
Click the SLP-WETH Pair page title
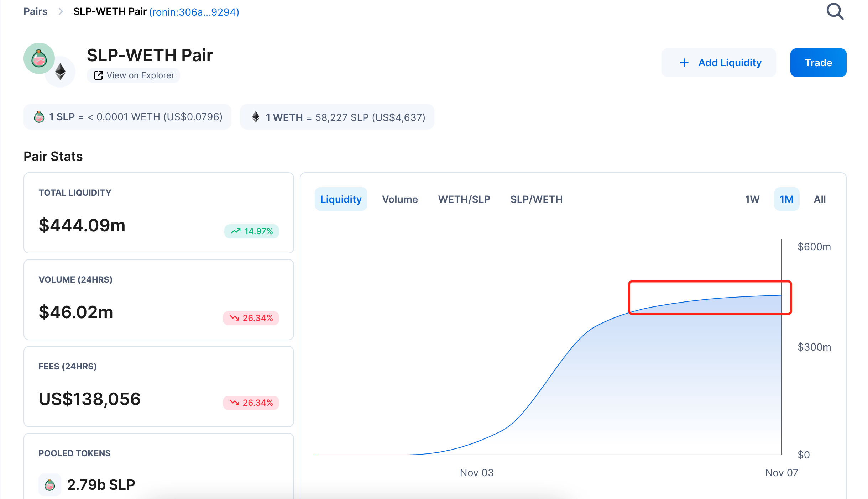coord(150,55)
